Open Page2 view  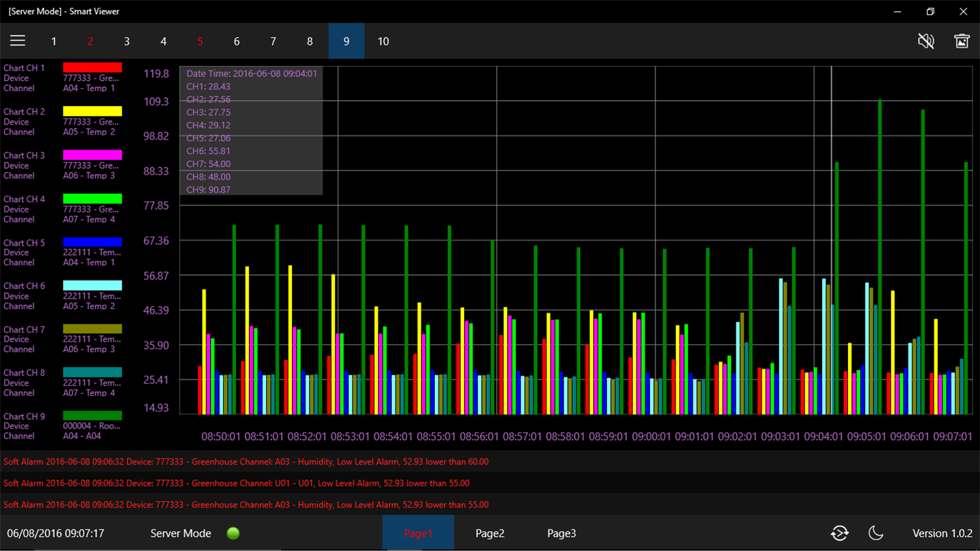click(490, 533)
